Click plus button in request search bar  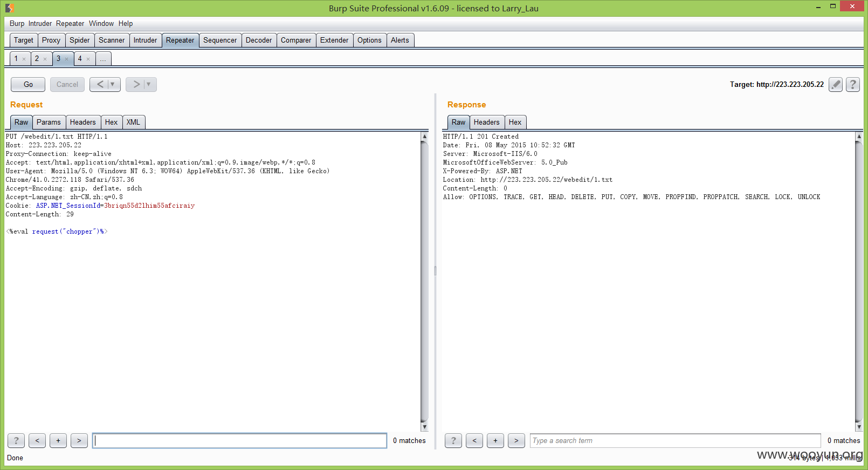[58, 441]
